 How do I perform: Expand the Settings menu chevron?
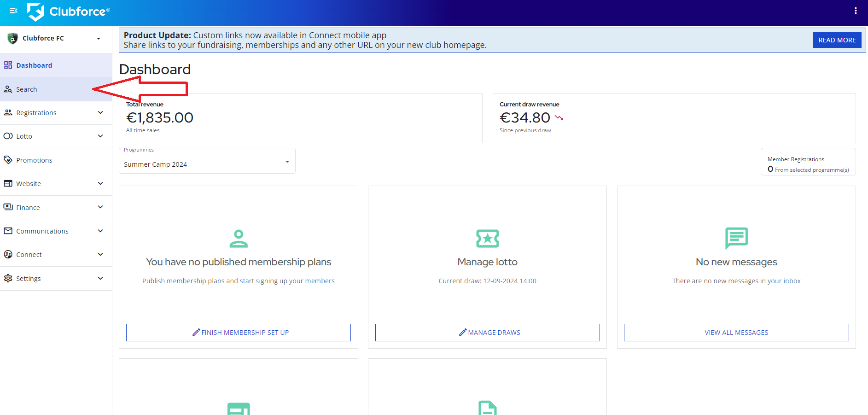(100, 278)
